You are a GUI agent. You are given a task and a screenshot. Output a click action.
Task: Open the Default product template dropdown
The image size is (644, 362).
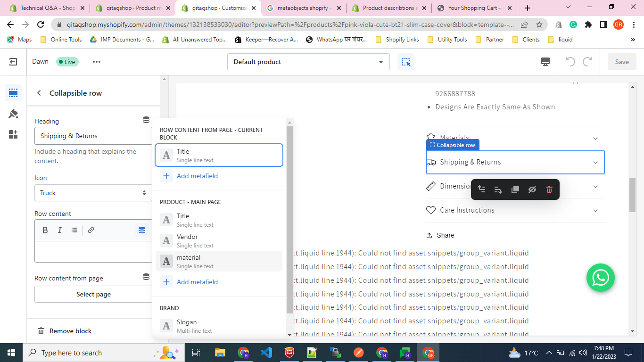click(x=308, y=62)
